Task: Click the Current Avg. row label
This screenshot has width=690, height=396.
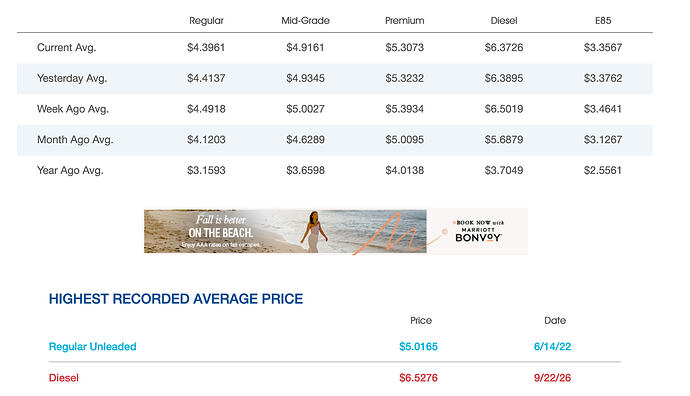Action: tap(66, 48)
